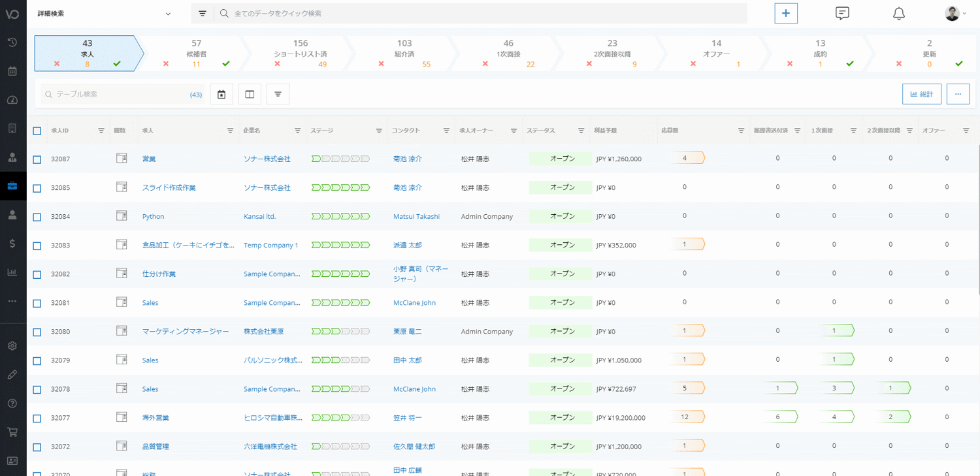Viewport: 980px width, 476px height.
Task: Open the settings gear in sidebar
Action: tap(12, 346)
